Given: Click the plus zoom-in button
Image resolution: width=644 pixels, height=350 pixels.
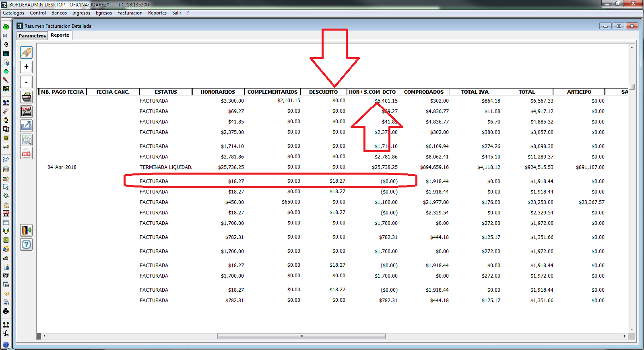Looking at the screenshot, I should pyautogui.click(x=26, y=67).
